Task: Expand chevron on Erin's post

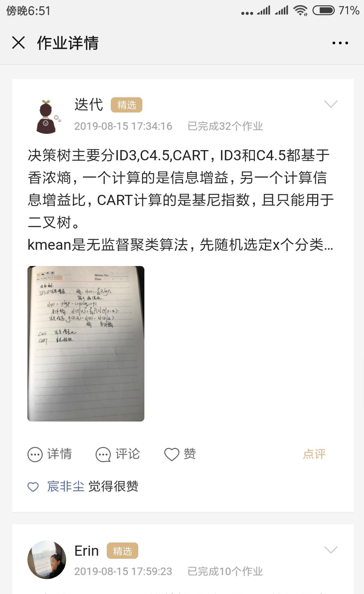Action: (x=331, y=549)
